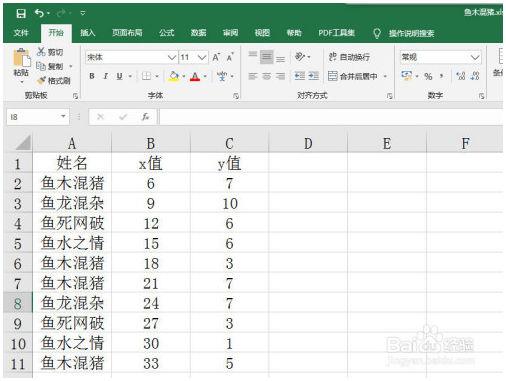Screen dimensions: 506x381
Task: Open the 审阅 tab
Action: tap(230, 33)
